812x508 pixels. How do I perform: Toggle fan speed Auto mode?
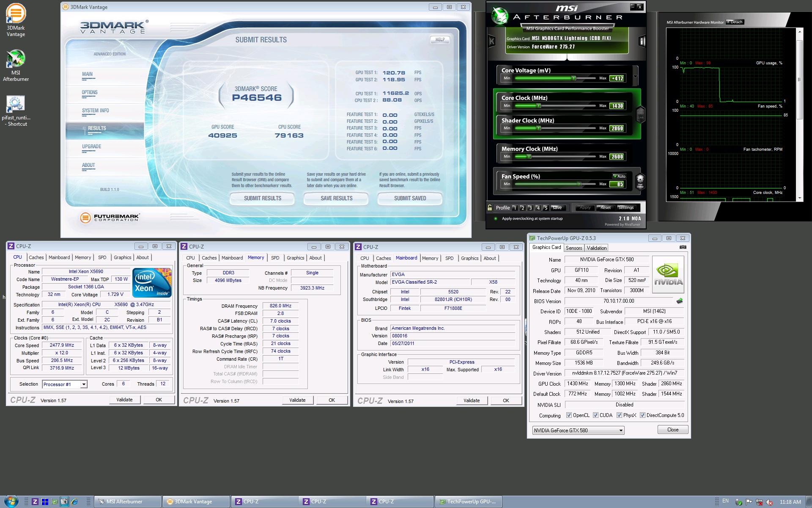pos(619,176)
